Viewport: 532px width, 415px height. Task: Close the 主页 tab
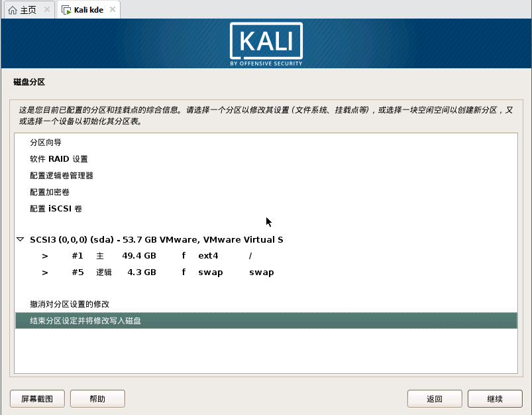[47, 9]
